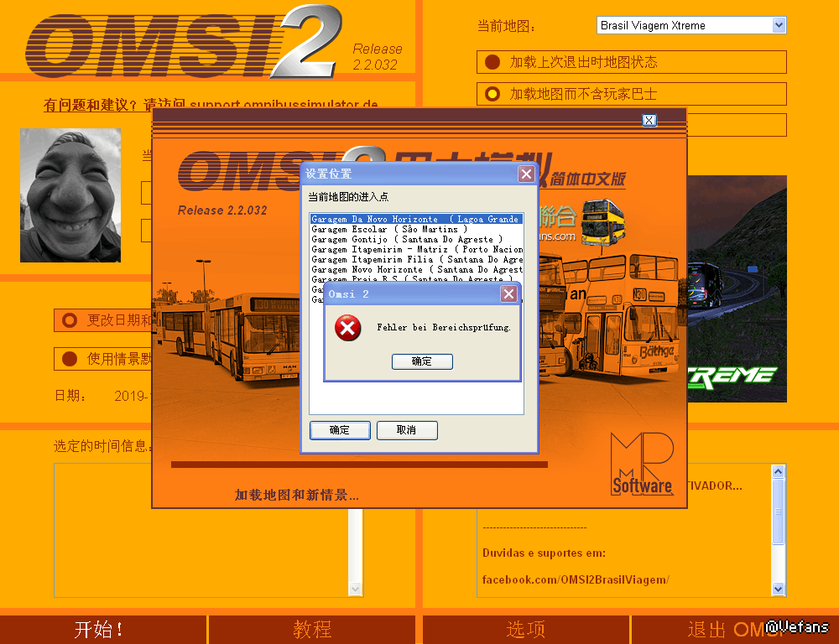Select Garagem Escolar (São Martins) entry
This screenshot has height=644, width=839.
[416, 229]
